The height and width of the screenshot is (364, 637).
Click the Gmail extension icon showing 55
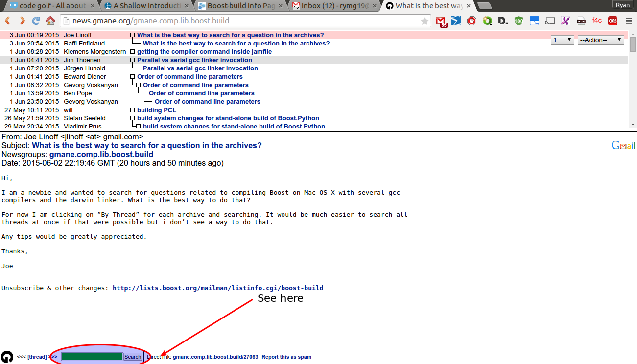pos(442,22)
